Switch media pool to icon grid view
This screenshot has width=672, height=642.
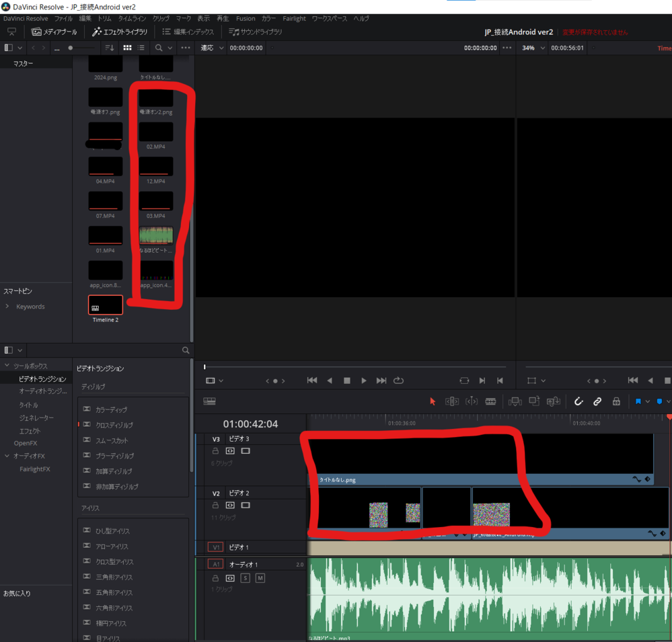(x=127, y=48)
